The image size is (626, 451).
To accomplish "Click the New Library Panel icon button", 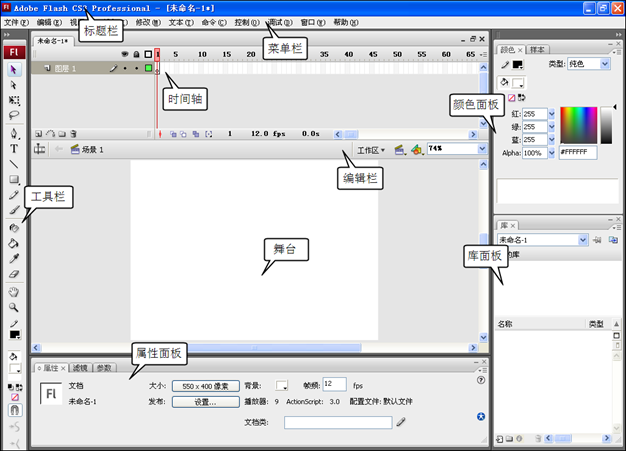I will coord(613,240).
